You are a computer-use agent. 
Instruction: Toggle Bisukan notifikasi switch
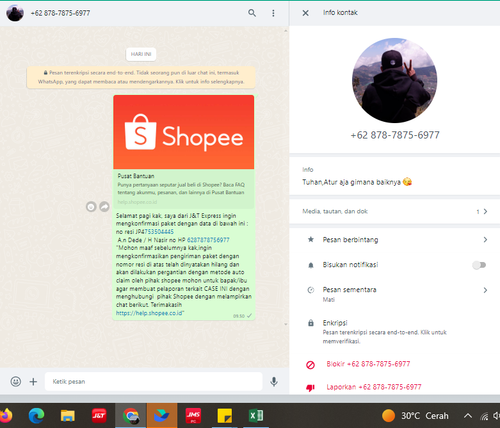479,265
